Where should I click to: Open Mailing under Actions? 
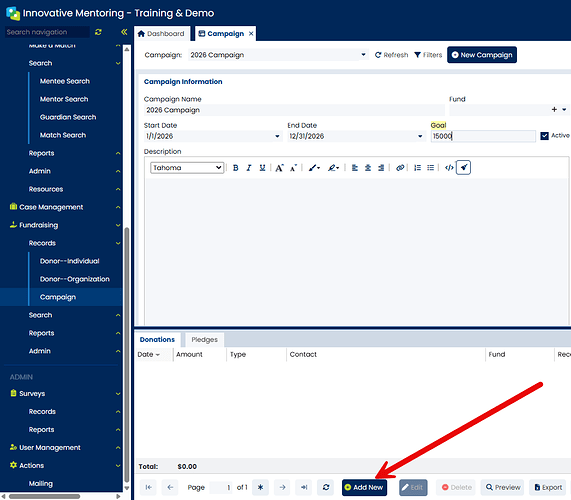pyautogui.click(x=41, y=484)
